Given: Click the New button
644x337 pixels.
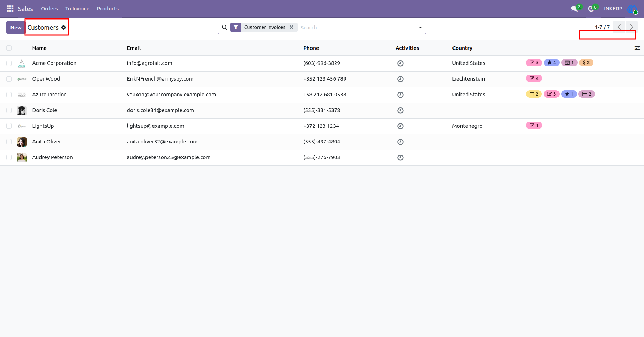Looking at the screenshot, I should click(16, 27).
